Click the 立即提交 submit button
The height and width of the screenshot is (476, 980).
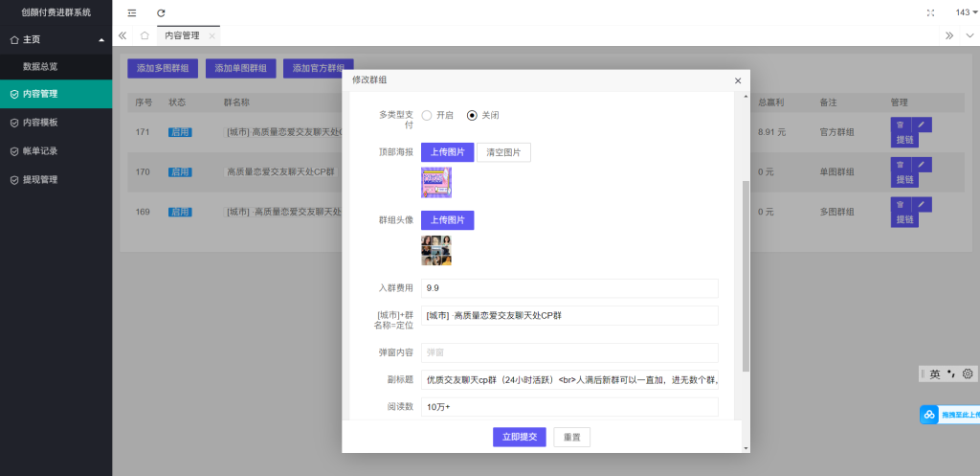pyautogui.click(x=519, y=437)
